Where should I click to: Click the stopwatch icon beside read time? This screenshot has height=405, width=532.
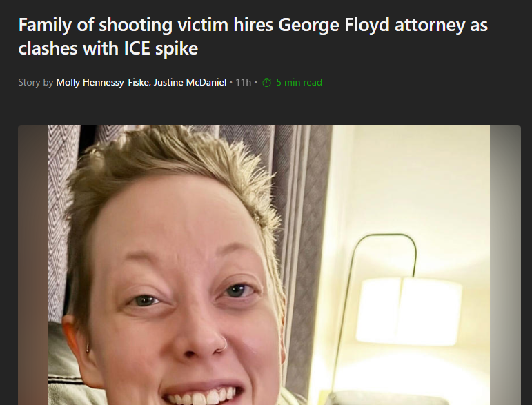pos(266,82)
